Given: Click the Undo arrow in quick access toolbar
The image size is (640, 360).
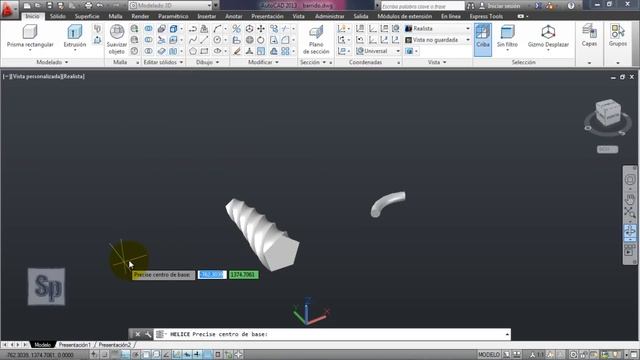Looking at the screenshot, I should 100,6.
